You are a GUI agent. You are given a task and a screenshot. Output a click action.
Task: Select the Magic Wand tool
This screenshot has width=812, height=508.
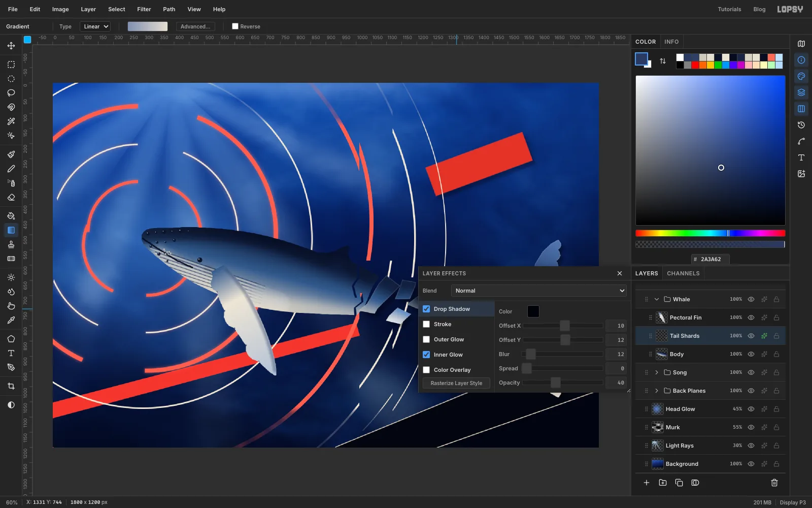tap(11, 121)
